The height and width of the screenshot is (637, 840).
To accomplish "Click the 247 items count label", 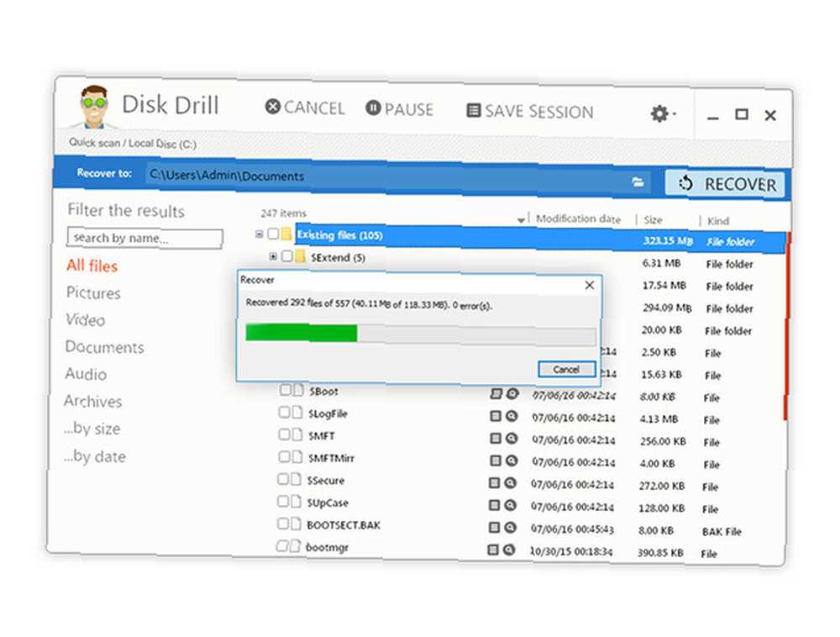I will [x=283, y=213].
